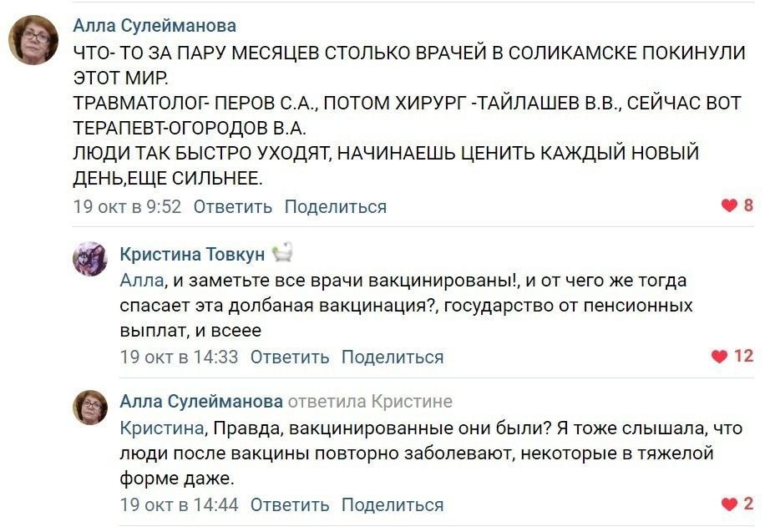Open Алла Сулейманова's profile from the top comment name
The image size is (770, 532).
click(x=155, y=26)
